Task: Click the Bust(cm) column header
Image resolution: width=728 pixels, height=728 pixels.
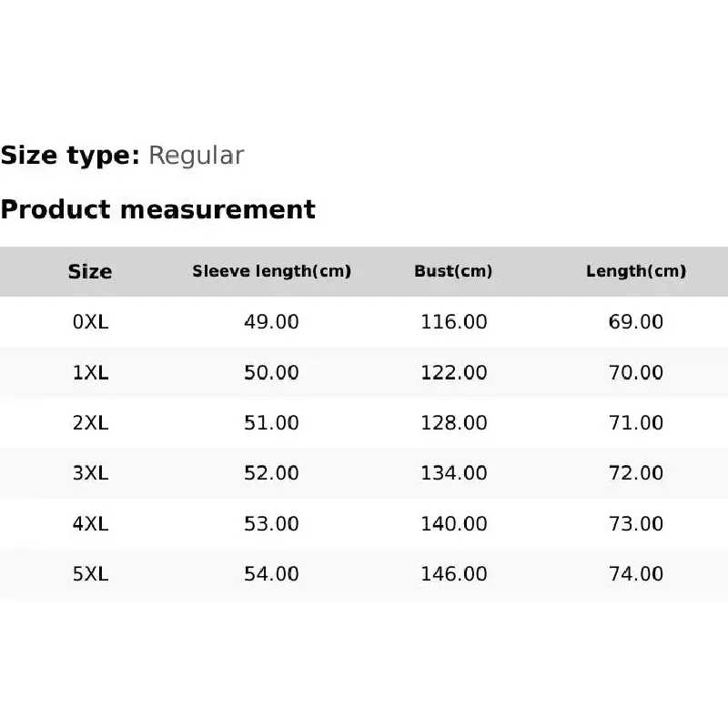Action: point(453,271)
